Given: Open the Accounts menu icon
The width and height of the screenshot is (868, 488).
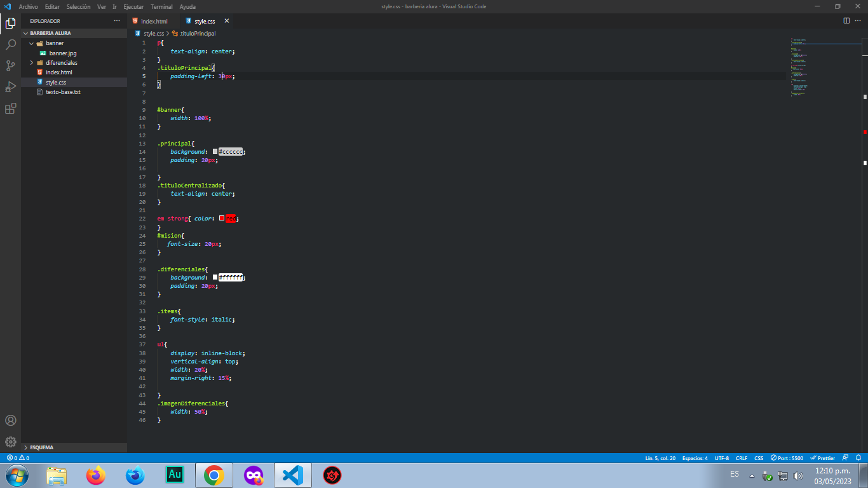Looking at the screenshot, I should coord(10,421).
